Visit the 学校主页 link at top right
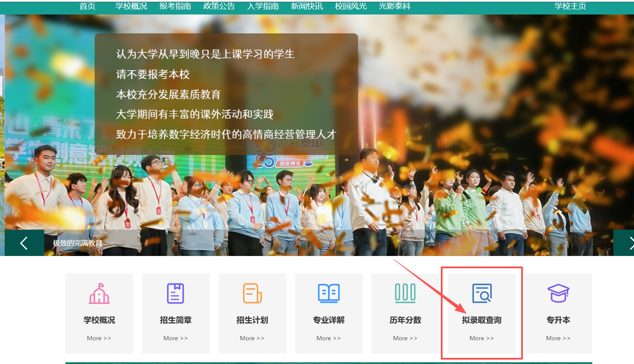This screenshot has width=634, height=364. click(x=570, y=6)
